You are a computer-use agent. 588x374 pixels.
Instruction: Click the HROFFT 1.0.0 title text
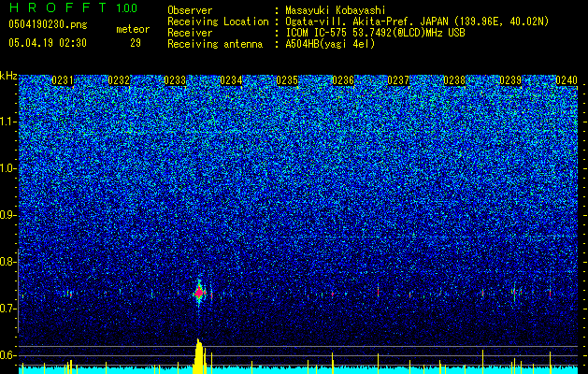tap(73, 7)
